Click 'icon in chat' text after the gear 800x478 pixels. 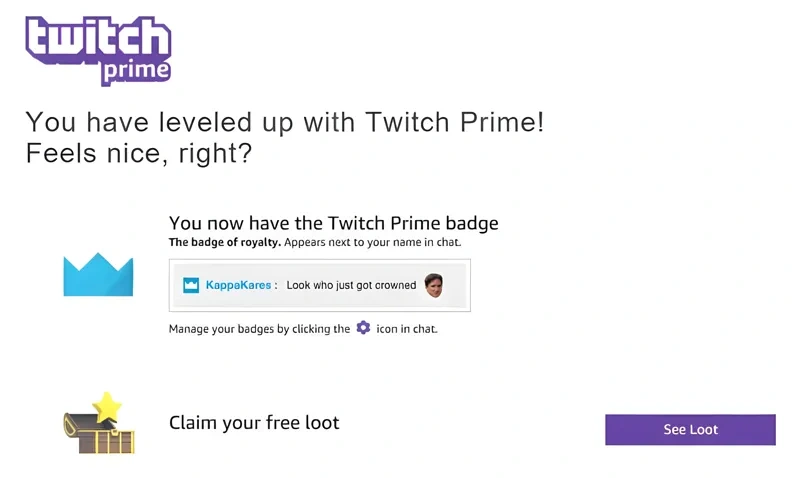407,329
